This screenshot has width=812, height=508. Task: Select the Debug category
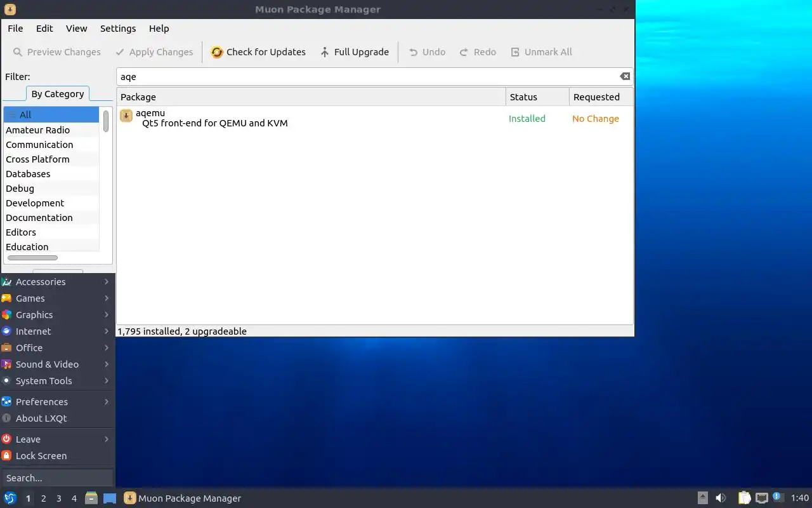51,189
